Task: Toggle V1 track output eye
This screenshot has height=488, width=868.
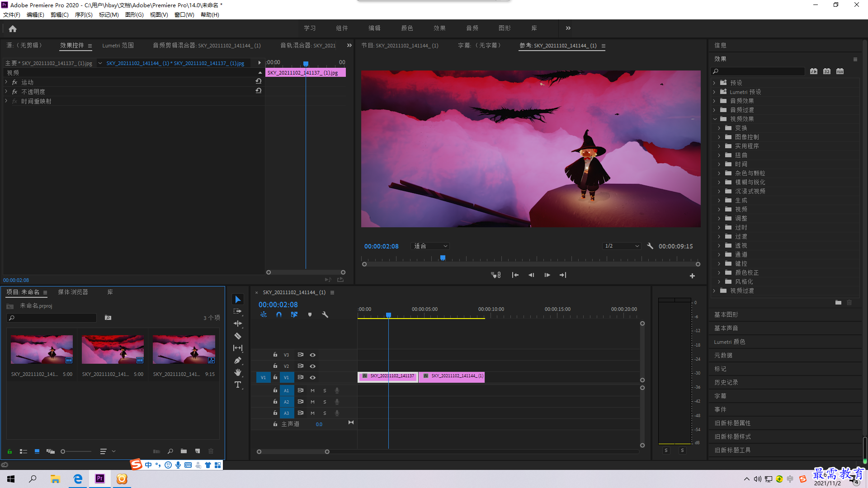Action: pyautogui.click(x=312, y=378)
